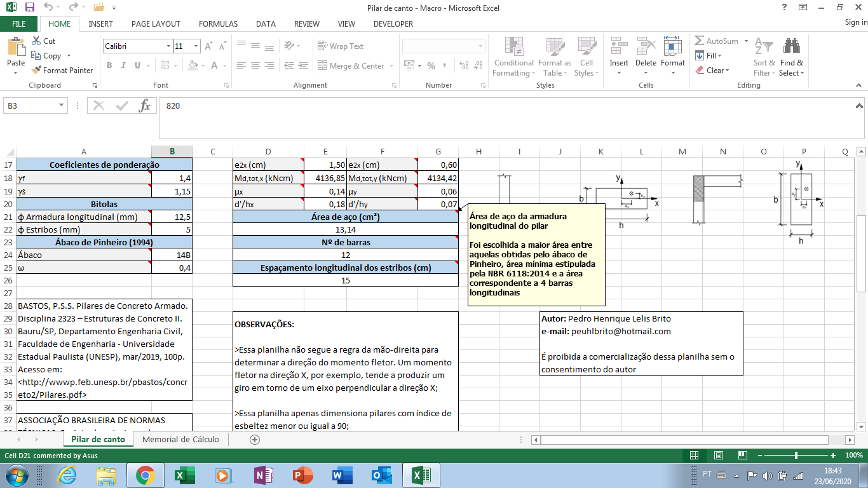Viewport: 868px width, 488px height.
Task: Open Sort & Filter options
Action: tap(764, 57)
